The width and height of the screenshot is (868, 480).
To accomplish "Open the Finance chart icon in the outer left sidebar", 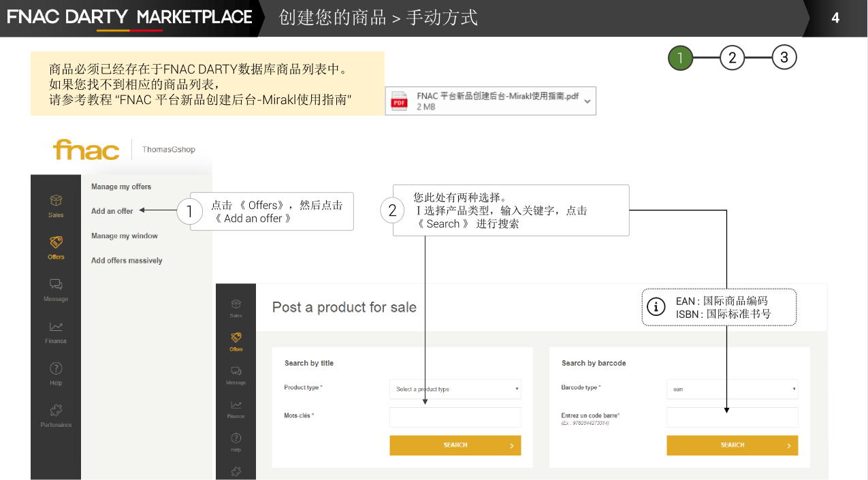I will 56,327.
